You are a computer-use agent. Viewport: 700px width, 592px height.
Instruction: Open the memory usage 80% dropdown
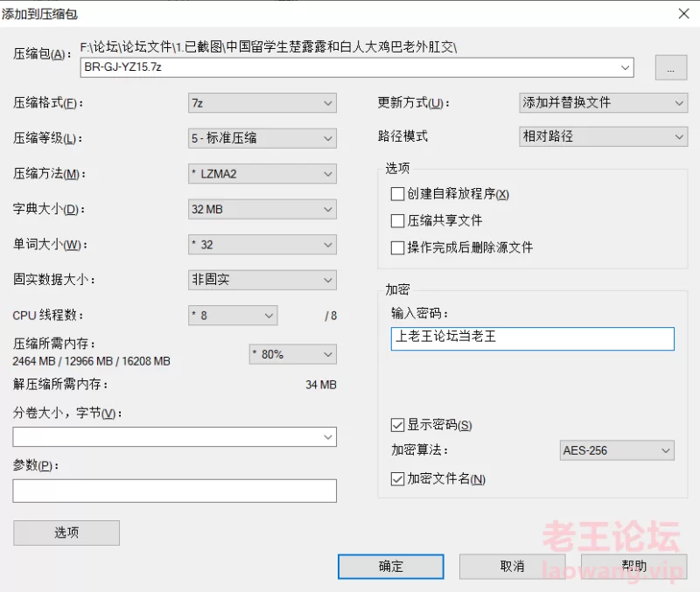tap(292, 355)
